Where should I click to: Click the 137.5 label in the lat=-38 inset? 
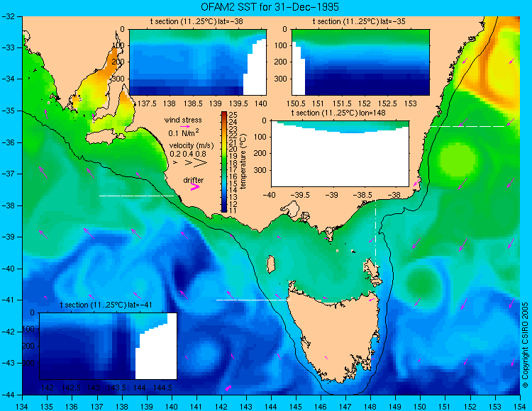click(x=148, y=103)
